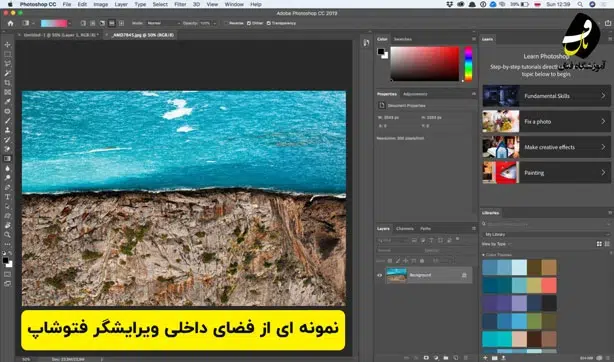The width and height of the screenshot is (614, 362).
Task: Select the Eraser tool
Action: [7, 149]
